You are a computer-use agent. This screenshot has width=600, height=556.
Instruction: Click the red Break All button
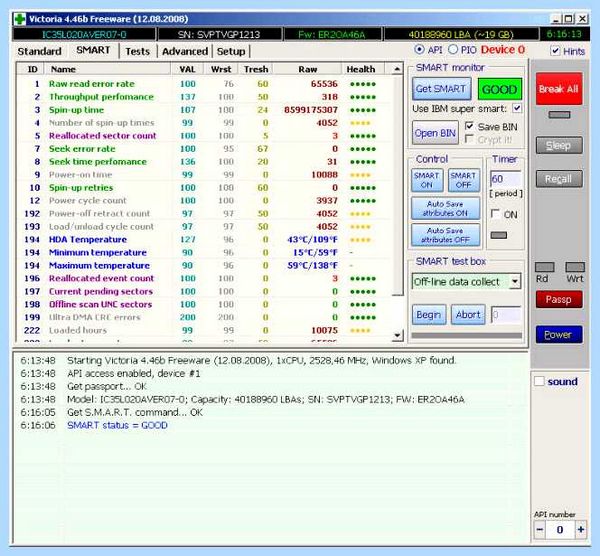pos(559,89)
